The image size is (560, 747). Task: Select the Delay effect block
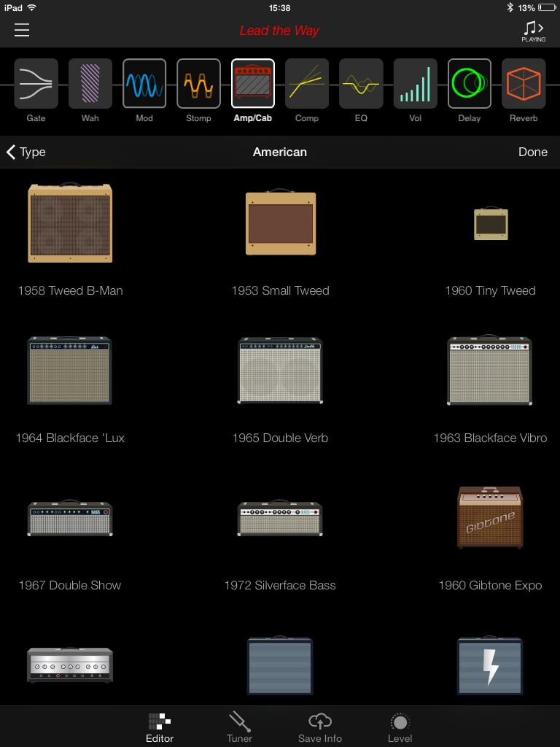[x=470, y=84]
